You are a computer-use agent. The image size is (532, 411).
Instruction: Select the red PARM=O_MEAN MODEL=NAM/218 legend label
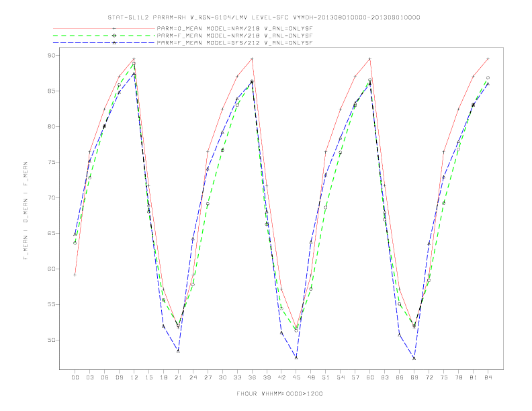pos(234,29)
